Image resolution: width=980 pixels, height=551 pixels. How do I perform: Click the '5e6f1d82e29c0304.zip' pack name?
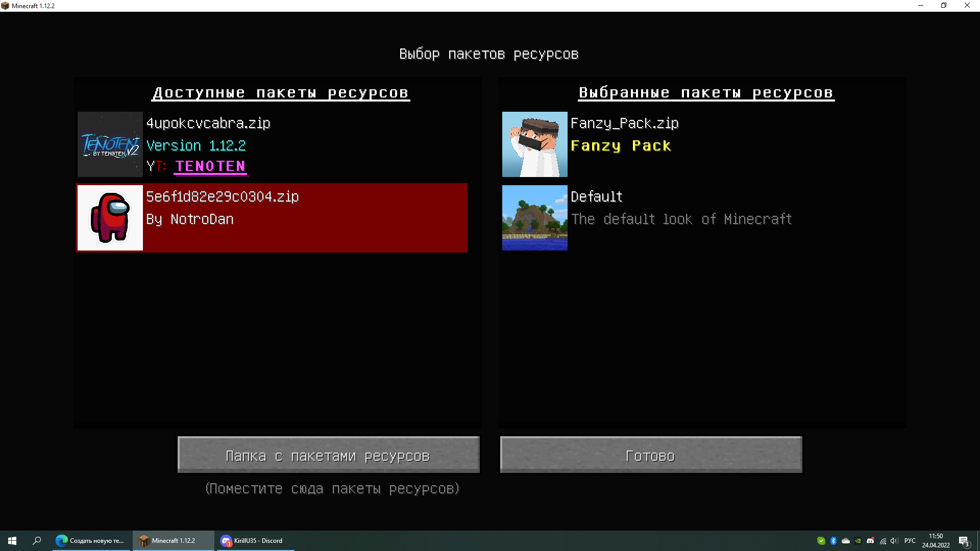tap(223, 197)
